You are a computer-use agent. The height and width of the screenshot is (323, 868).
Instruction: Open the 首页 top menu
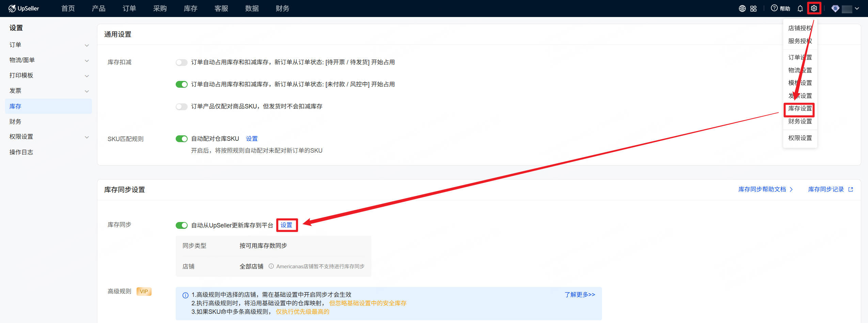(68, 8)
